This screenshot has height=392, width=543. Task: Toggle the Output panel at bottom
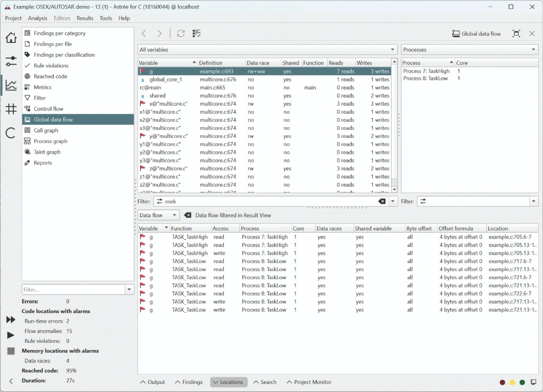point(152,382)
